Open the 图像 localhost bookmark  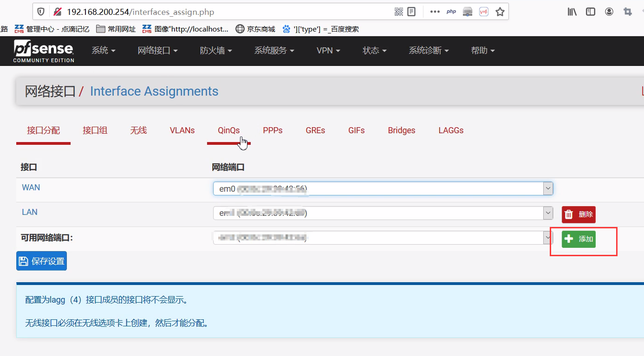[x=186, y=29]
